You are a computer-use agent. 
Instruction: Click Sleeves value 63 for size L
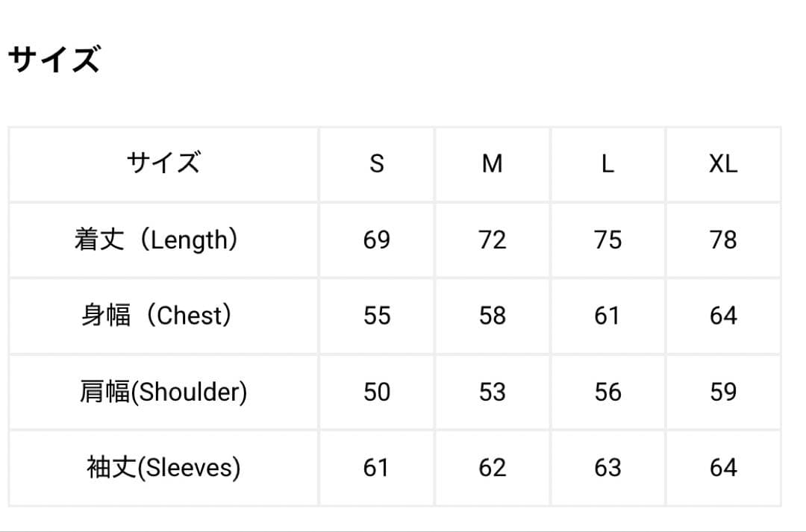pos(607,468)
